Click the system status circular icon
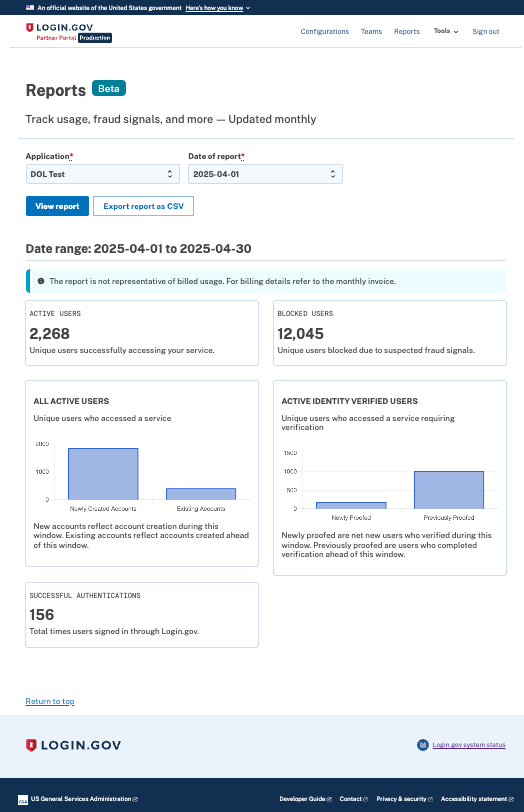The height and width of the screenshot is (812, 524). pos(423,745)
